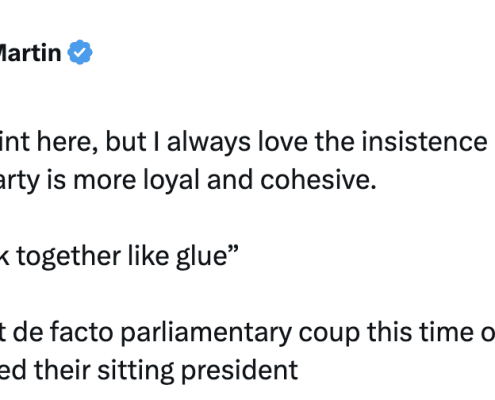Click the tweet line ending with 'insistence'

coord(244,143)
